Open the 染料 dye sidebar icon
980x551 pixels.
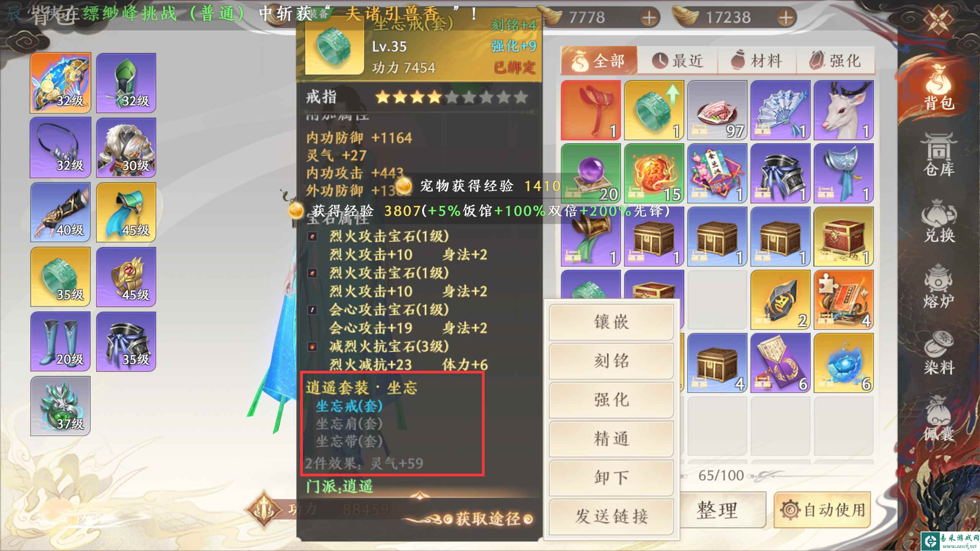(x=939, y=353)
